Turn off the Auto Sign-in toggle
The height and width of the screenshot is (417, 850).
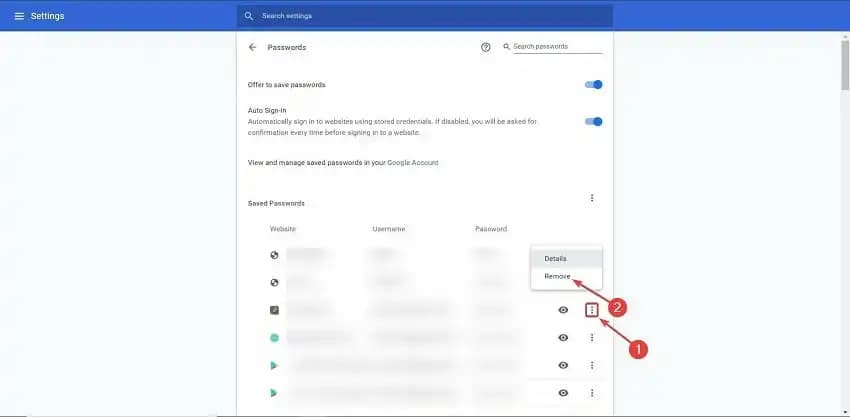[x=594, y=122]
